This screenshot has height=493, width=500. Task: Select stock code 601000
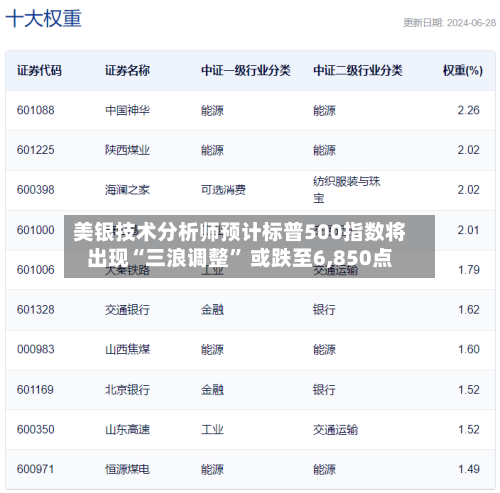36,230
